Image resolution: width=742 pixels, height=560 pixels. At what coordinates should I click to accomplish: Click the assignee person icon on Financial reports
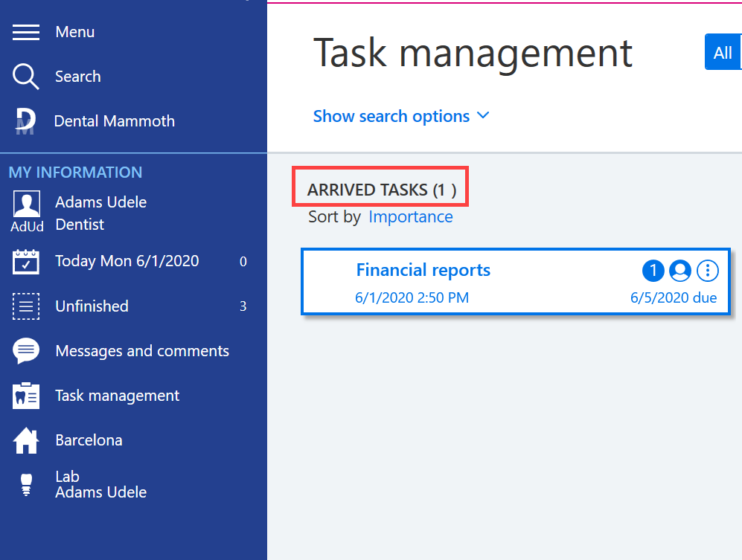tap(680, 271)
